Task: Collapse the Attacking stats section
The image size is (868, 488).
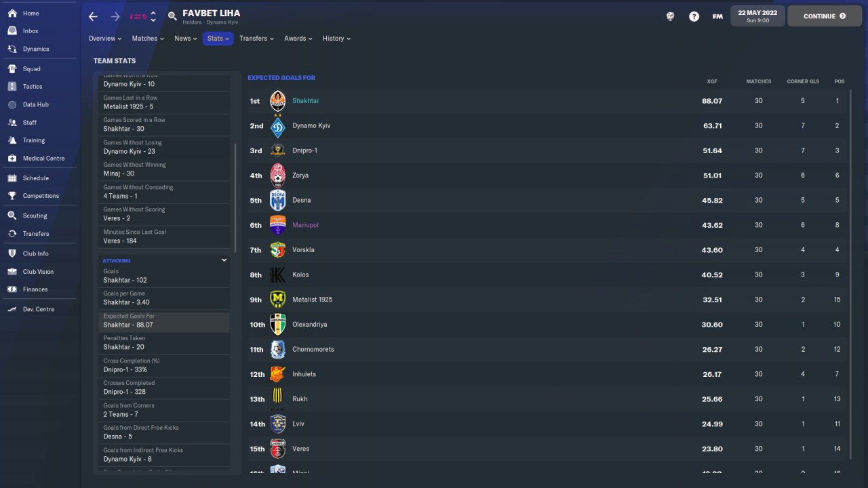Action: pyautogui.click(x=224, y=260)
